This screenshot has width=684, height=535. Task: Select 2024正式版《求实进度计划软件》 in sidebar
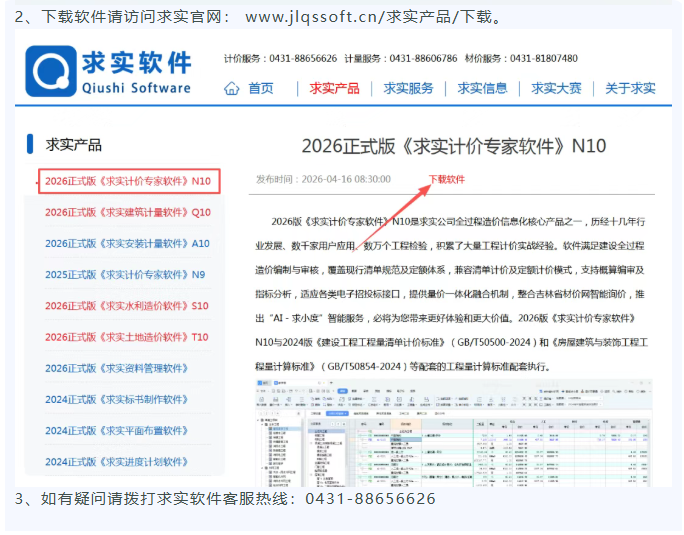point(116,462)
